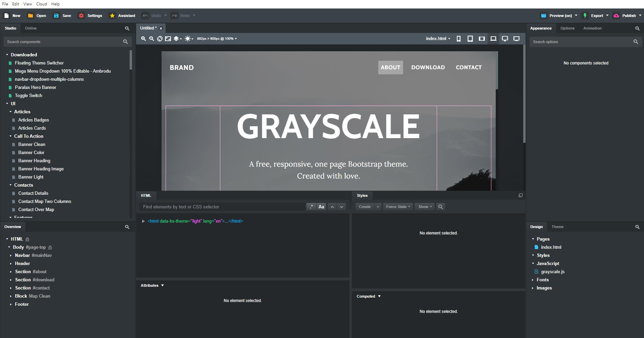The width and height of the screenshot is (644, 338).
Task: Switch to the Animation tab
Action: (592, 28)
